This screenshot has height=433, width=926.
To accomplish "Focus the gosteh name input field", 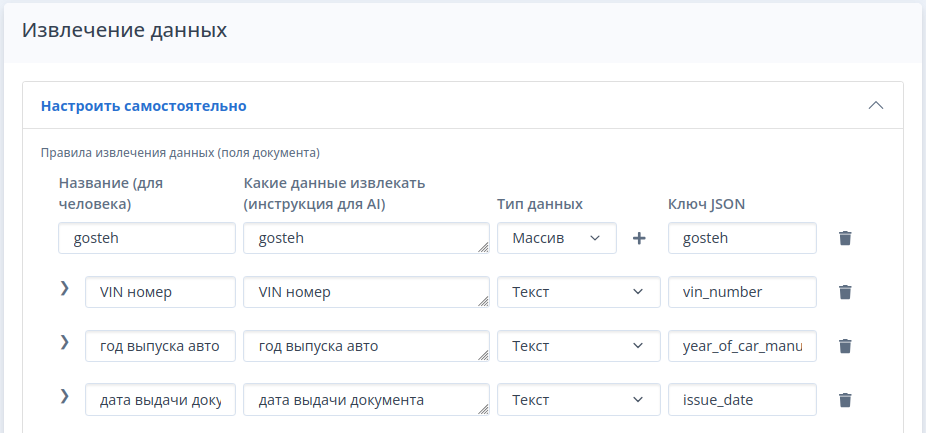I will 146,238.
